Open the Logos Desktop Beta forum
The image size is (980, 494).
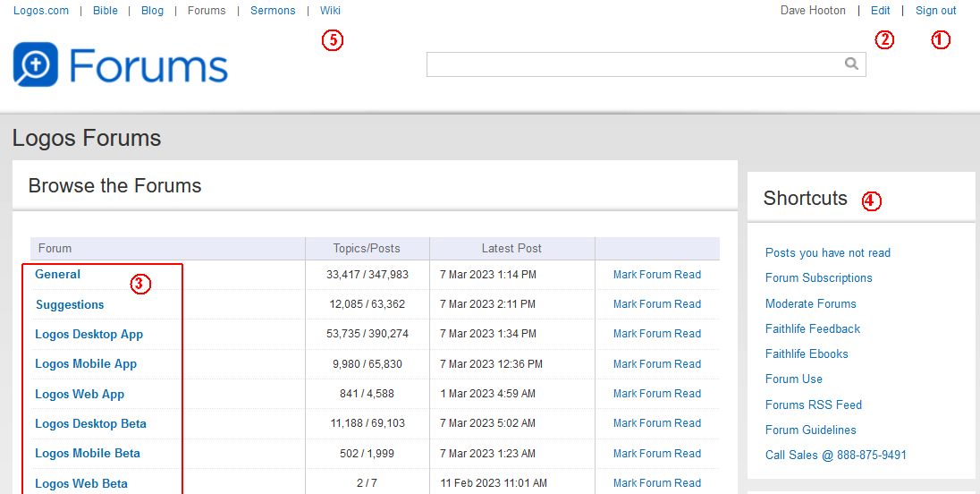tap(90, 423)
